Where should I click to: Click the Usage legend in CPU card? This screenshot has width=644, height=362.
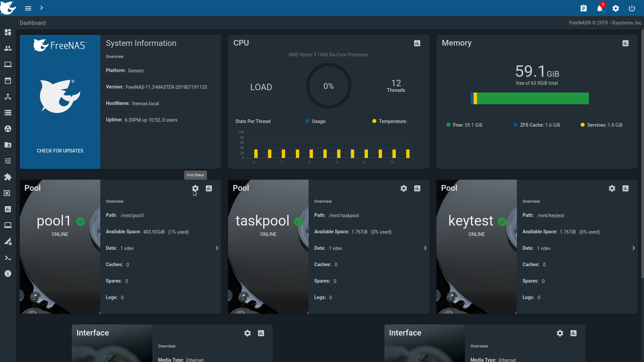[x=316, y=121]
